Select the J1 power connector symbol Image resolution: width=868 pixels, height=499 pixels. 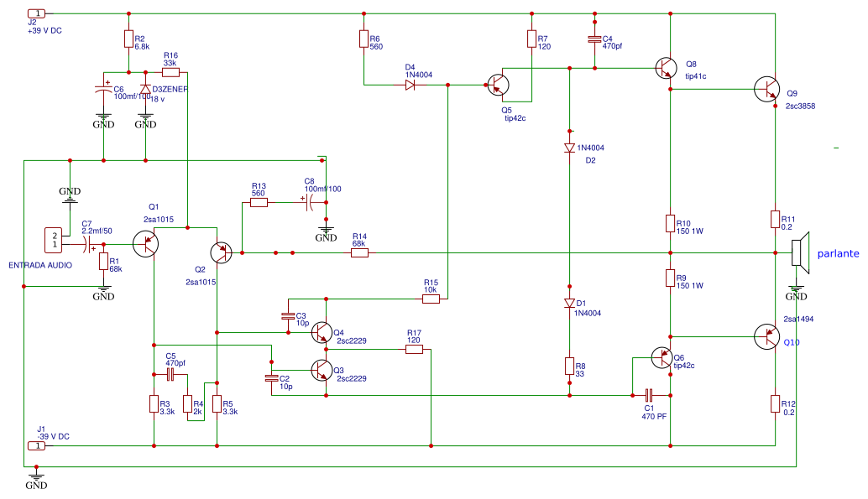(37, 446)
